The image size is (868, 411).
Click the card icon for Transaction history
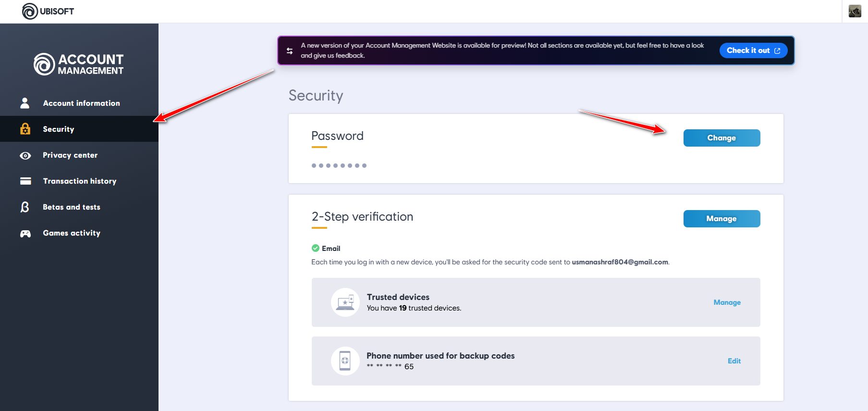(x=25, y=181)
